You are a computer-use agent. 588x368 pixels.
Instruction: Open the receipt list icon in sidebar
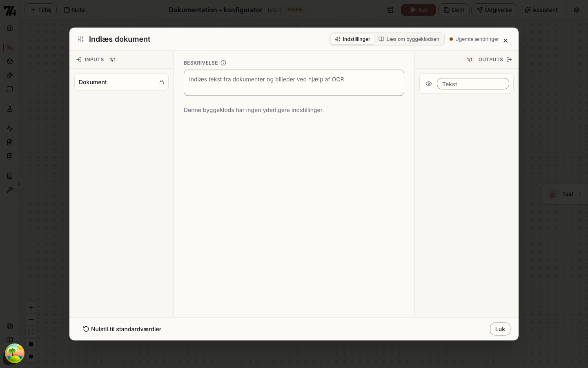(10, 176)
